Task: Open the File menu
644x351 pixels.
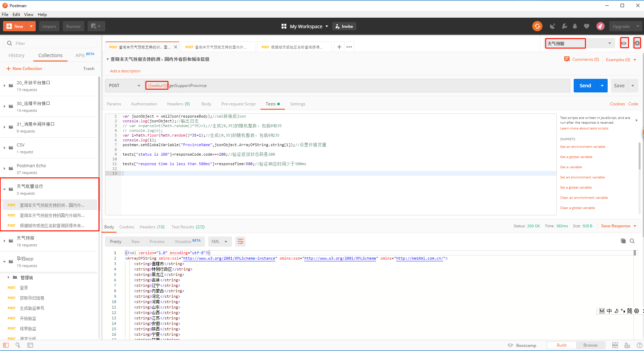Action: click(5, 14)
